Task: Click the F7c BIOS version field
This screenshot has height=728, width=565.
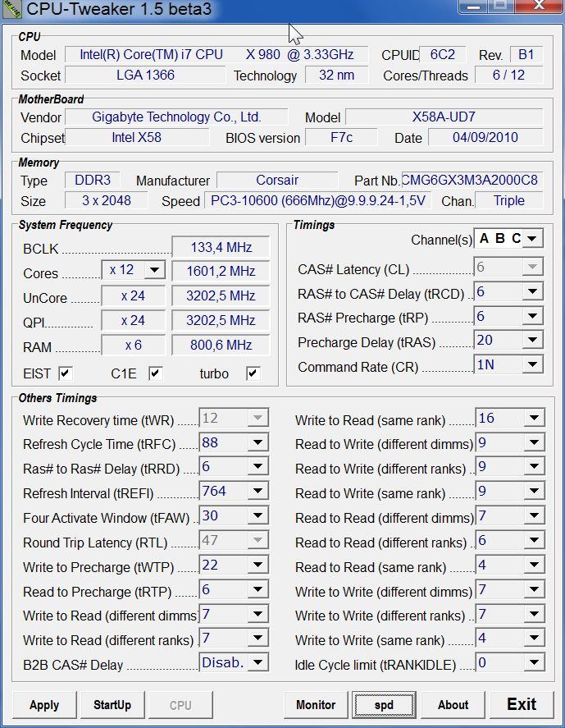Action: (x=341, y=137)
